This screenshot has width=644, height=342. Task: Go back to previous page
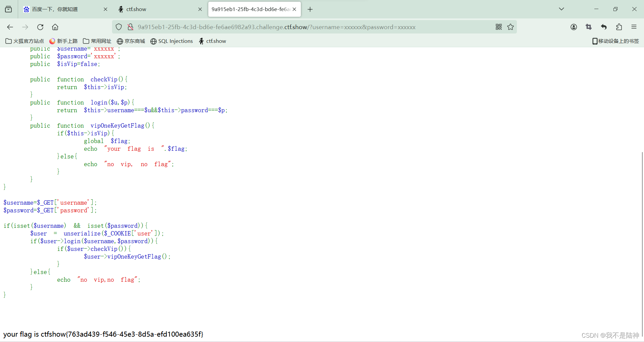coord(10,27)
